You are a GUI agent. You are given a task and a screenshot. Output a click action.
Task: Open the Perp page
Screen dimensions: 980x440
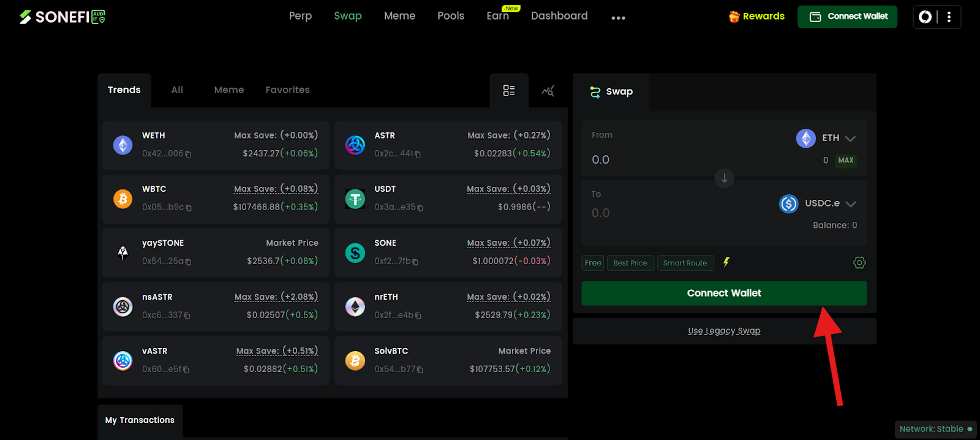coord(300,16)
